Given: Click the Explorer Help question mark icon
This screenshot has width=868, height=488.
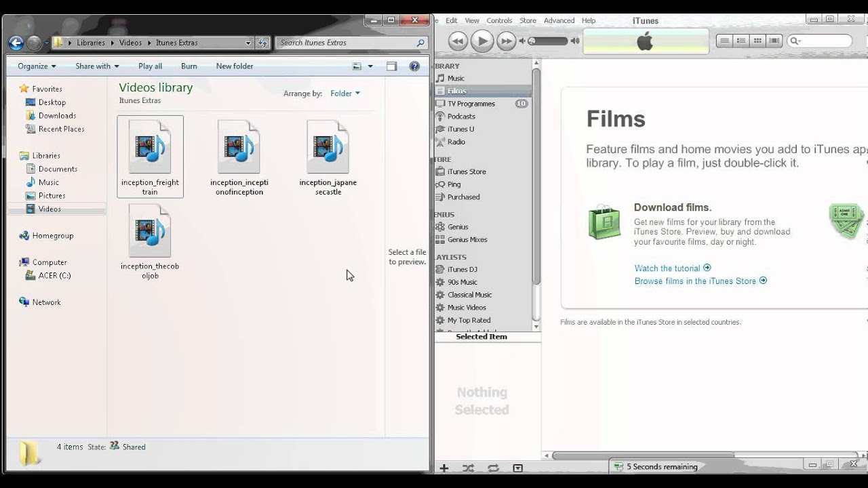Looking at the screenshot, I should tap(414, 66).
